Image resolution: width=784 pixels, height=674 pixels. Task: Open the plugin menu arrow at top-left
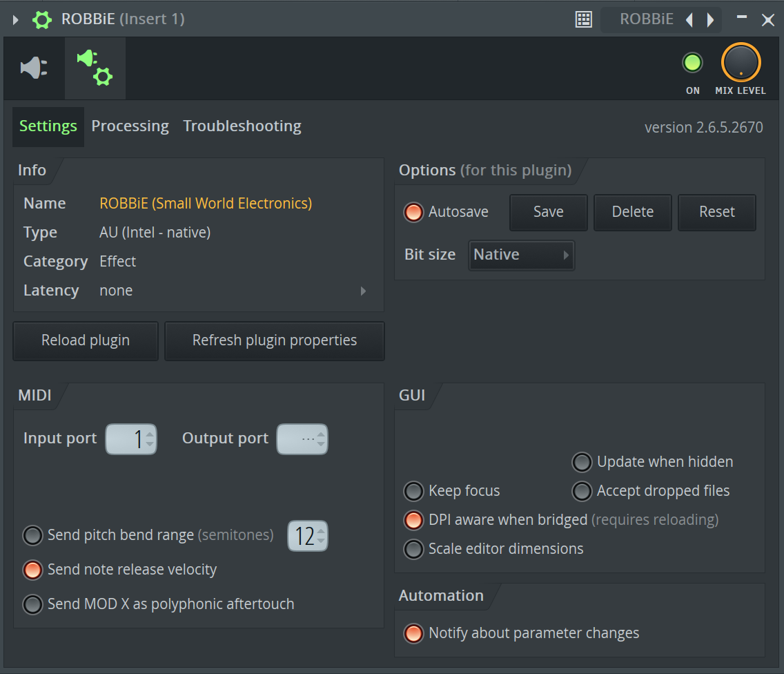[x=16, y=19]
